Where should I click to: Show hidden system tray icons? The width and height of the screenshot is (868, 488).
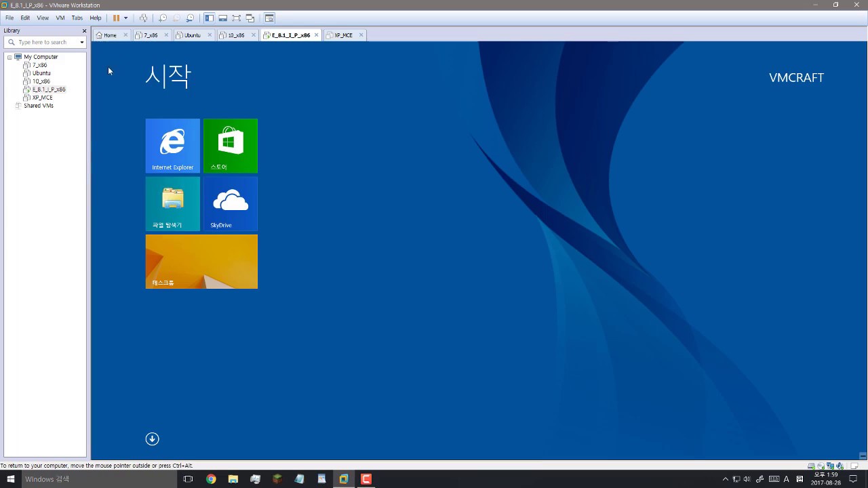point(725,479)
